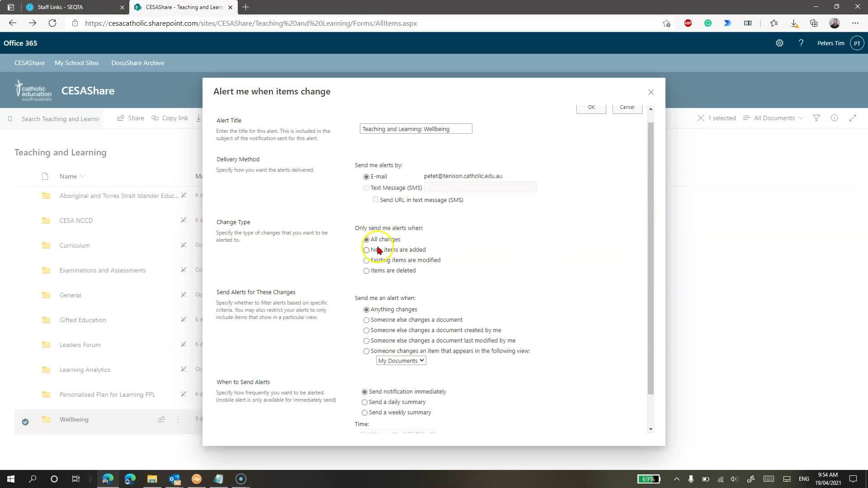This screenshot has height=488, width=868.
Task: Open the All Documents view switcher
Action: point(774,118)
